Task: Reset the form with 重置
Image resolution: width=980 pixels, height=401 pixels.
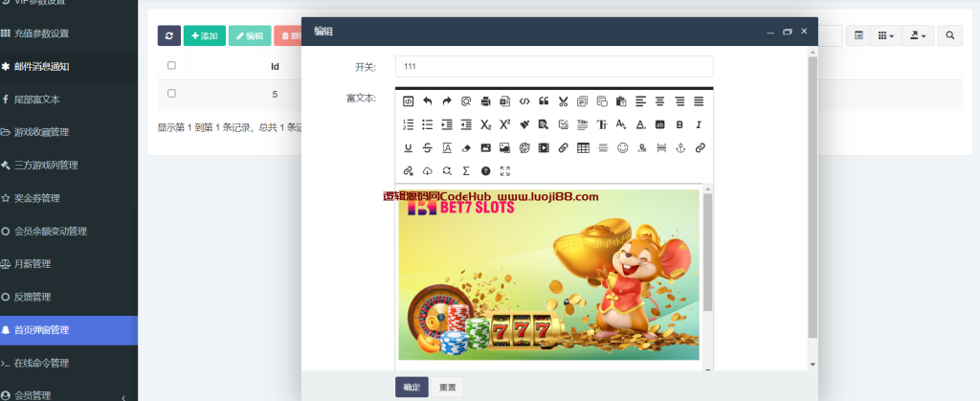Action: pos(448,388)
